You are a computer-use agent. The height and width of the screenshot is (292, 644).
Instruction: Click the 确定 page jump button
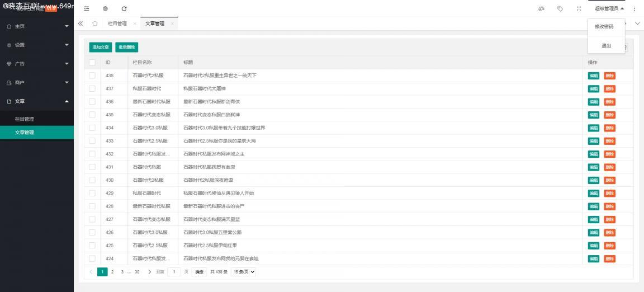pyautogui.click(x=199, y=272)
